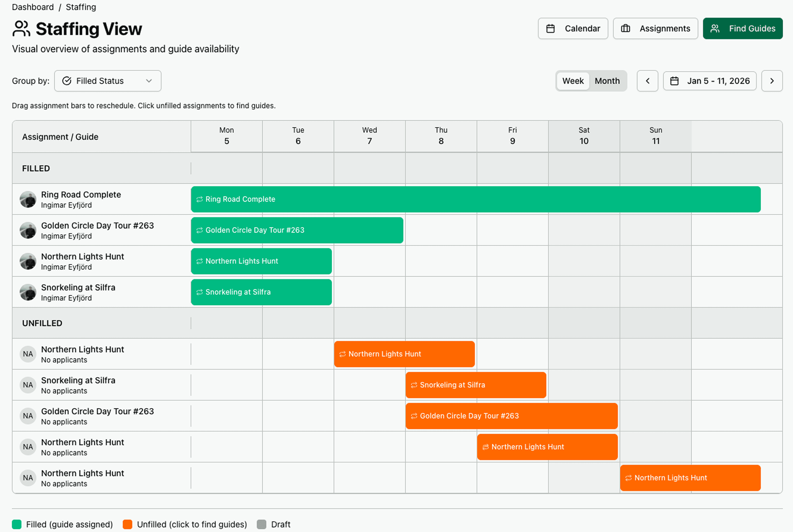Viewport: 793px width, 532px height.
Task: Click NA avatar on unfilled Snorkeling at Silfra
Action: pos(28,385)
